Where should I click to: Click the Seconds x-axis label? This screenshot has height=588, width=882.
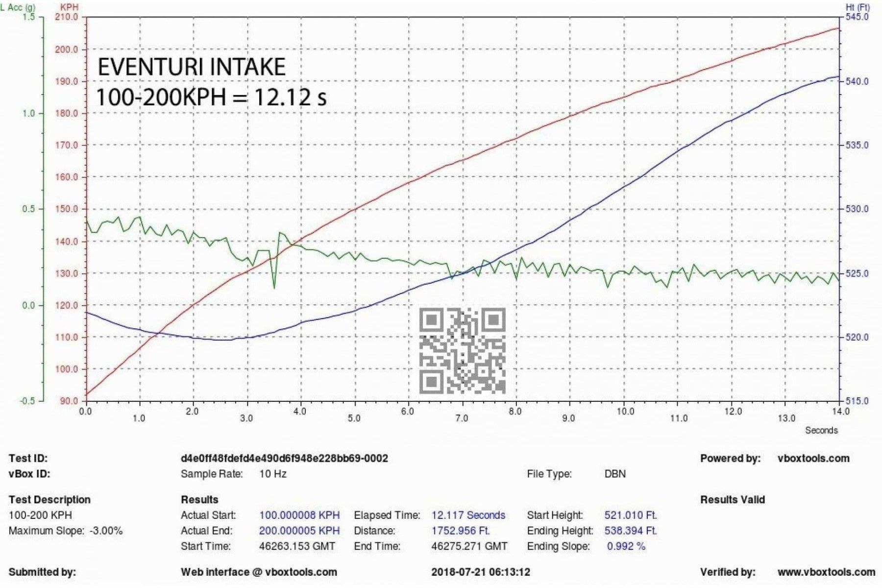tap(821, 430)
